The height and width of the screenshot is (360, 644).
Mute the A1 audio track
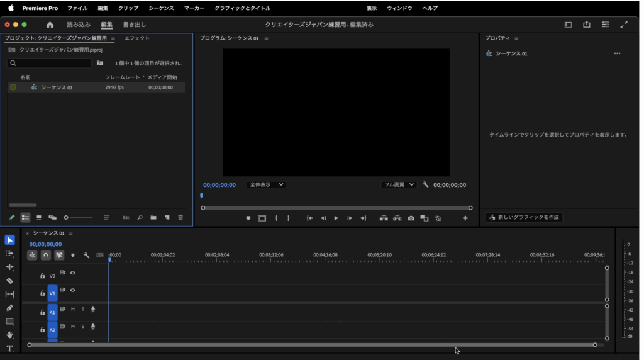(x=73, y=309)
